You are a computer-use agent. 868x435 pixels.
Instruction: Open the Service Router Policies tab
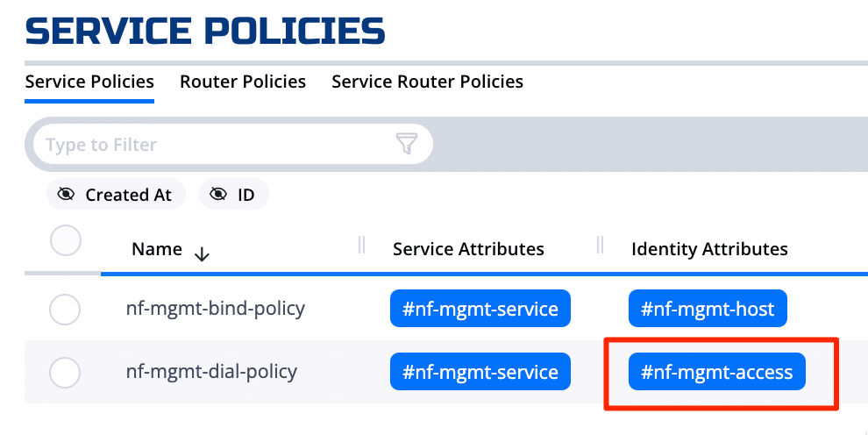click(x=427, y=82)
